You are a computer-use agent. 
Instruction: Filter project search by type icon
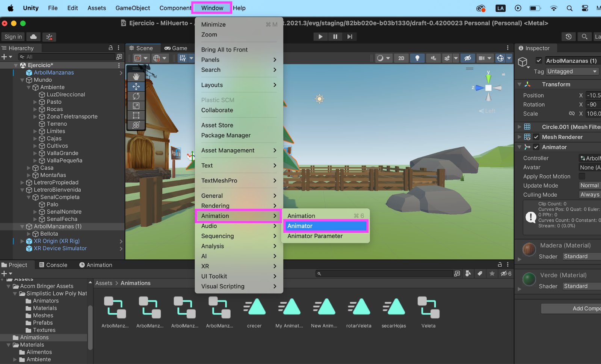468,274
